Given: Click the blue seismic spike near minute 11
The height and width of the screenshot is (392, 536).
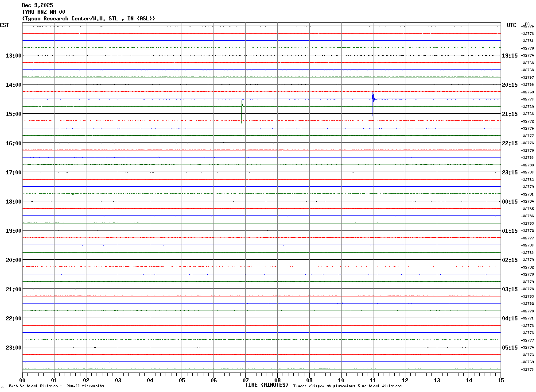Looking at the screenshot, I should click(373, 104).
